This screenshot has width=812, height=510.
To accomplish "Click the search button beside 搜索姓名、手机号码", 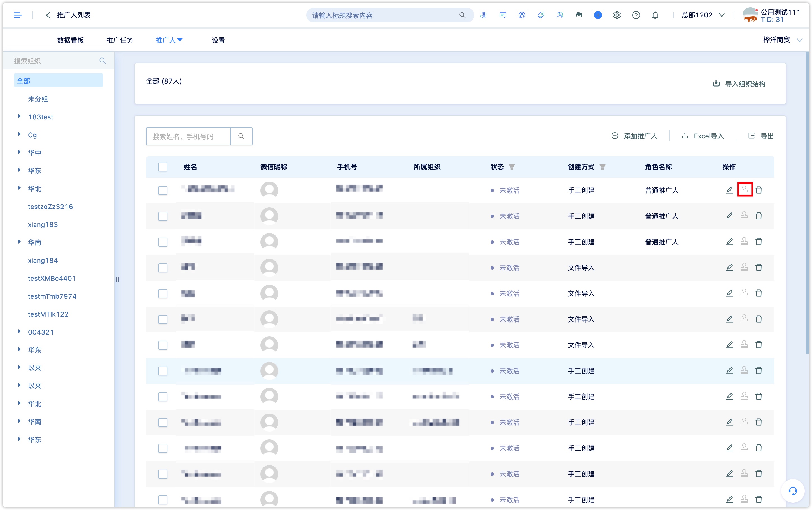I will [241, 136].
